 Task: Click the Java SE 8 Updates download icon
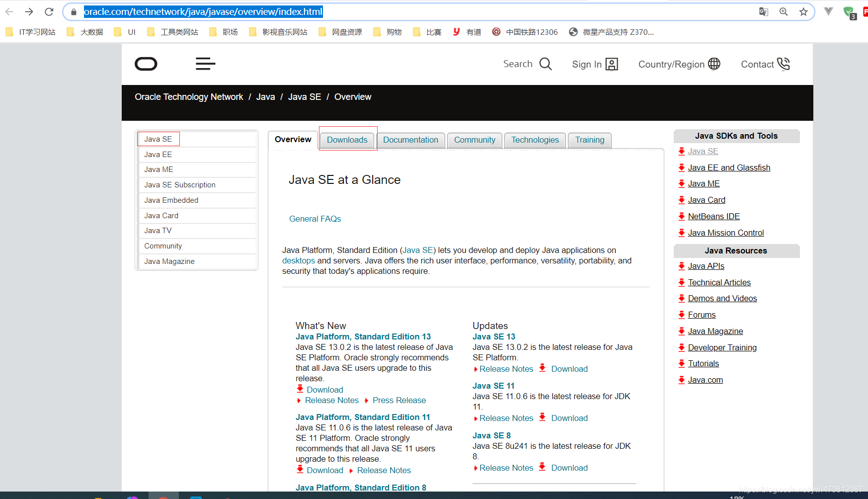click(x=543, y=467)
